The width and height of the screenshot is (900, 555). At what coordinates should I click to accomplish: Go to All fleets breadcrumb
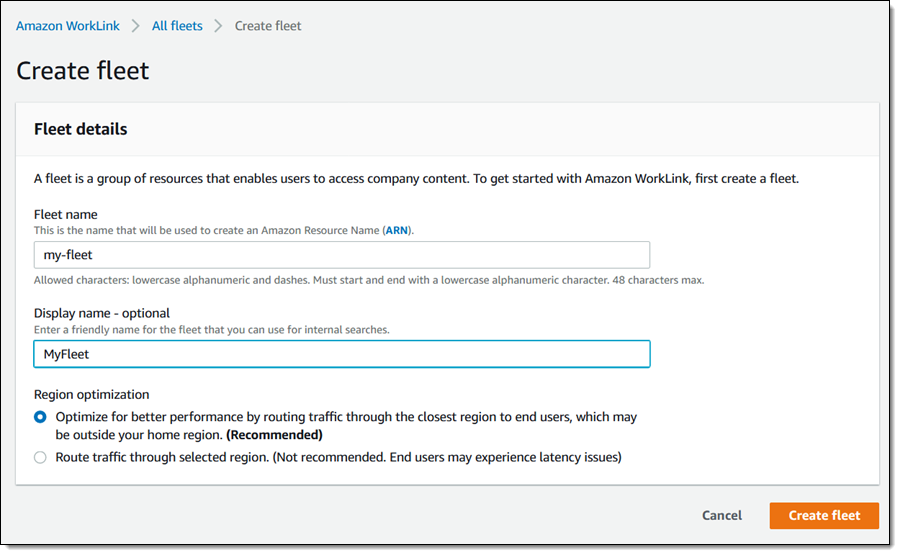click(x=177, y=26)
